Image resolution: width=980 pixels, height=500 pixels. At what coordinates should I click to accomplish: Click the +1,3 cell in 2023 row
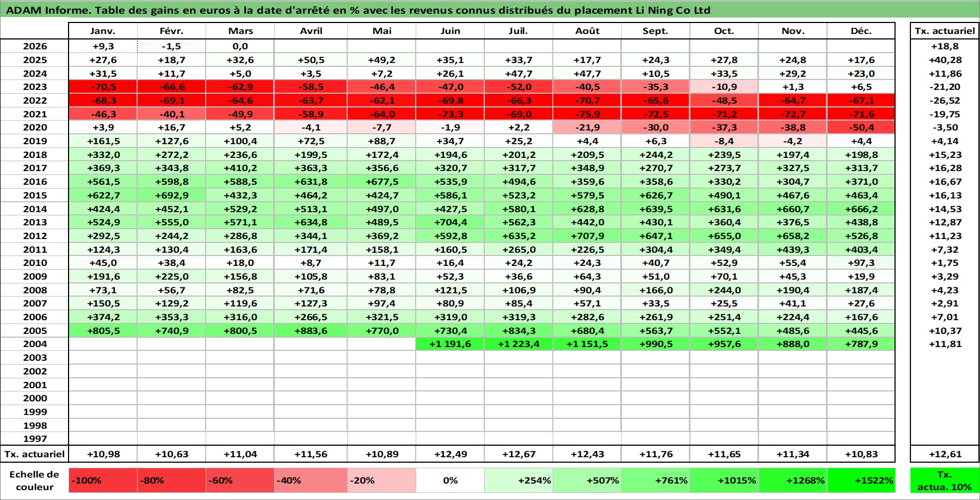(793, 87)
